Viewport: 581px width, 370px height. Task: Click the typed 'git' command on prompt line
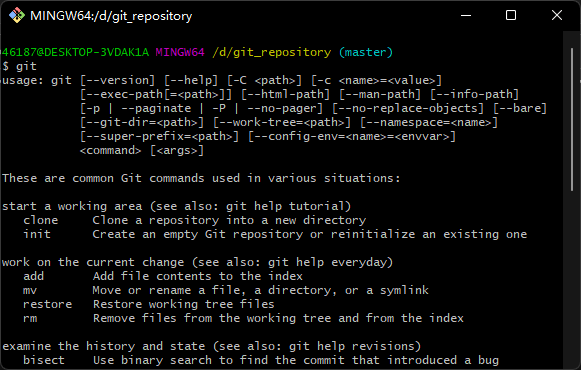tap(26, 66)
